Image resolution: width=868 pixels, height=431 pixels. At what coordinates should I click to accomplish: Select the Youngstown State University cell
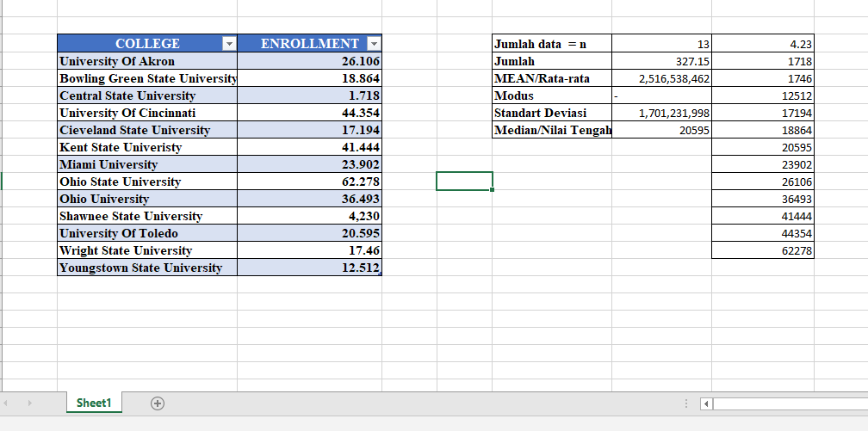[147, 268]
